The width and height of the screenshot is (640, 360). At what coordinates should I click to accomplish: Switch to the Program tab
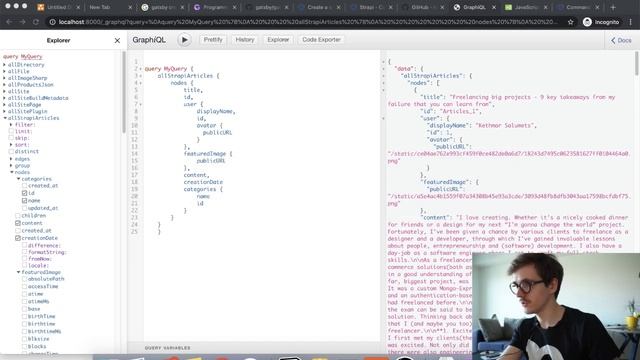point(214,7)
